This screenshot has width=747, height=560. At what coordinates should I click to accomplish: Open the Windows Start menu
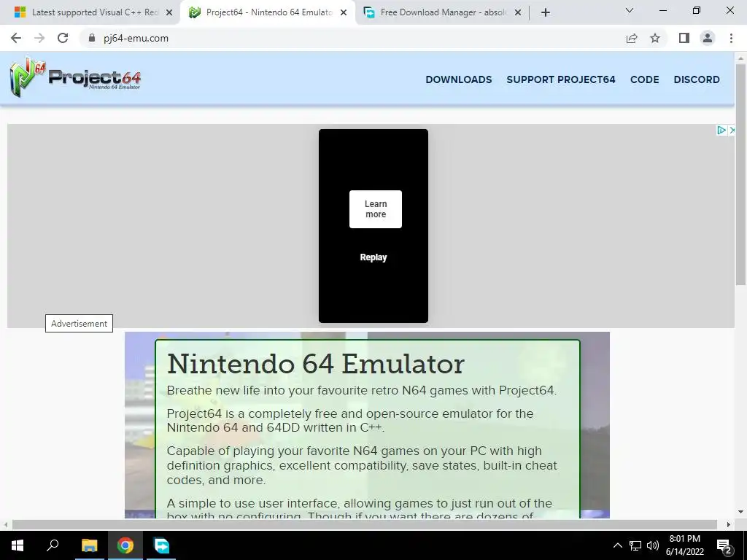coord(18,545)
